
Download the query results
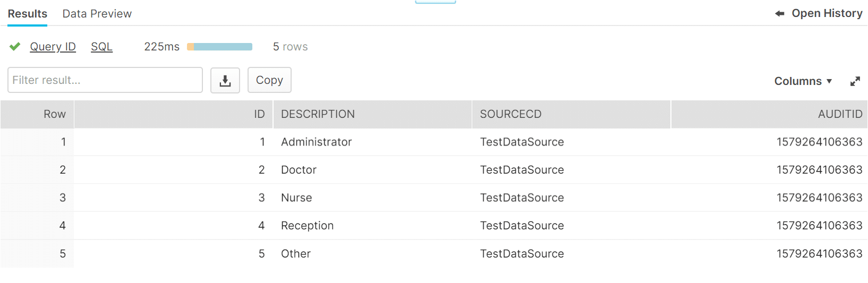225,80
